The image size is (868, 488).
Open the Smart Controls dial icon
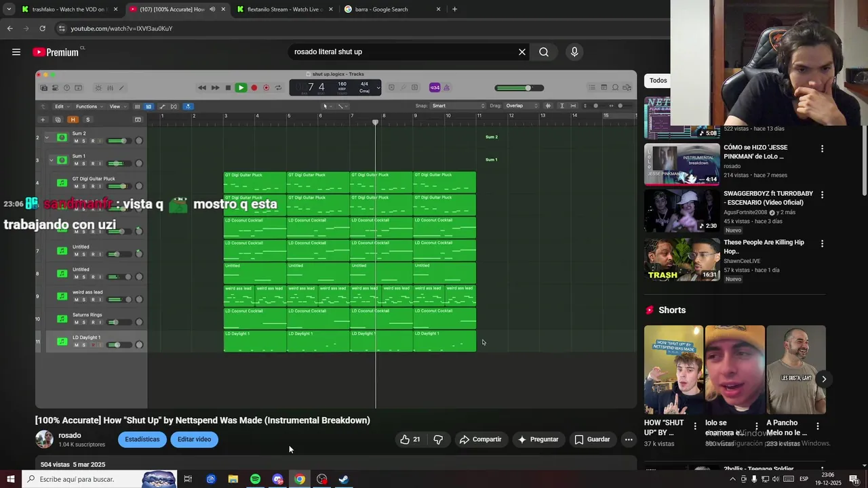coord(98,87)
